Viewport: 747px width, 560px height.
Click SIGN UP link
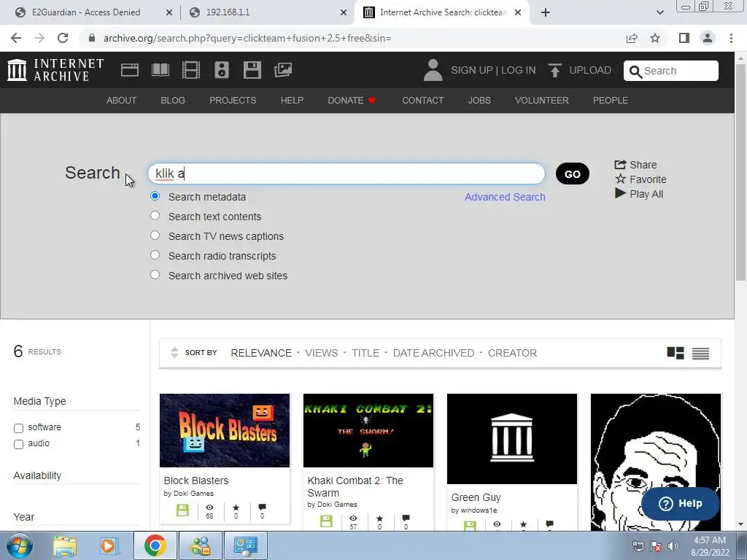click(x=472, y=71)
